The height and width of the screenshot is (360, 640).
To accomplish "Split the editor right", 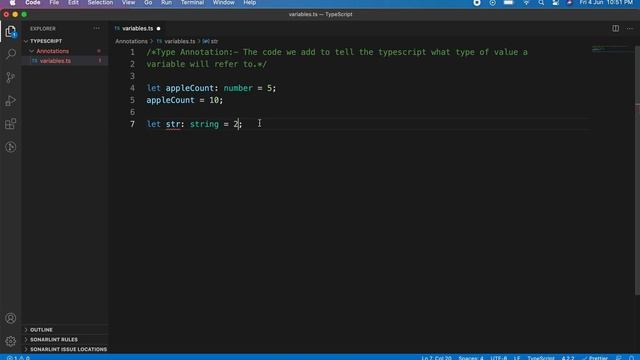I will [x=615, y=29].
